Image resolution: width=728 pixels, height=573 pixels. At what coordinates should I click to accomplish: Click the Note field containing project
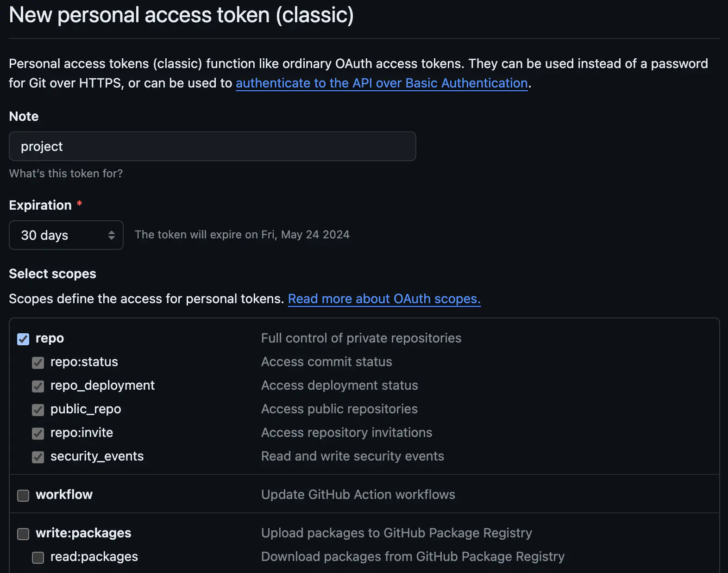pyautogui.click(x=212, y=146)
